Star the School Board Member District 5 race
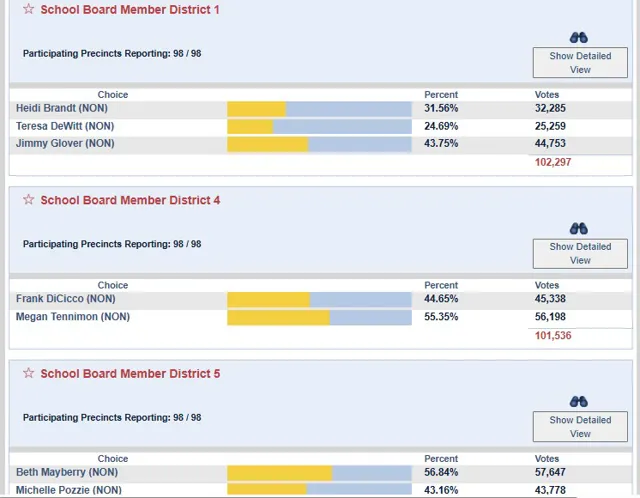Viewport: 640px width, 498px height. click(29, 373)
